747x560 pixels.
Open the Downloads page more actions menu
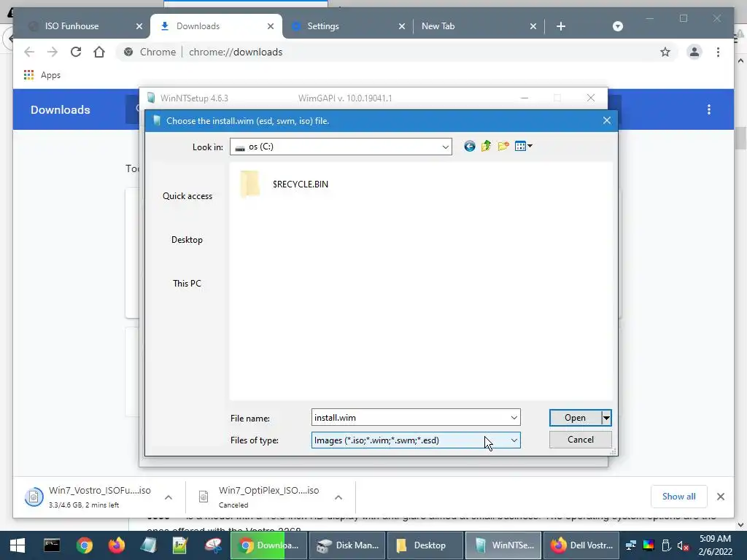(x=709, y=109)
